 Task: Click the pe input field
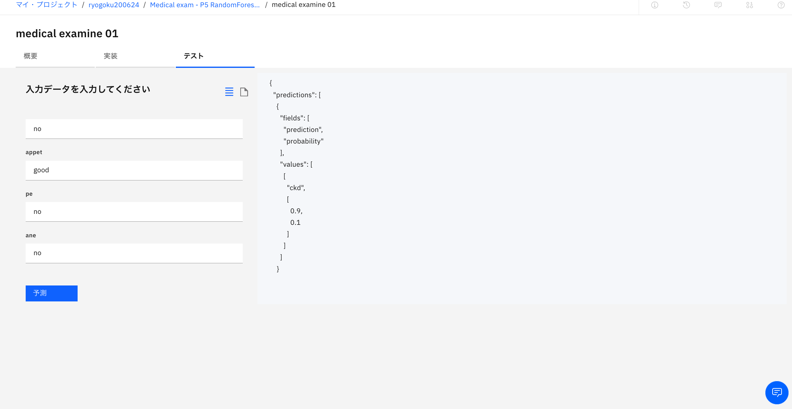click(134, 212)
